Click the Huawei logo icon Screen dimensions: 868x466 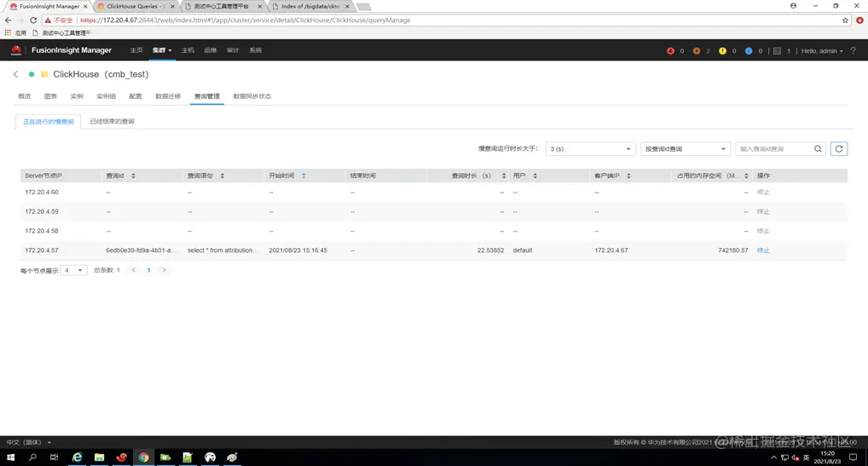point(16,50)
